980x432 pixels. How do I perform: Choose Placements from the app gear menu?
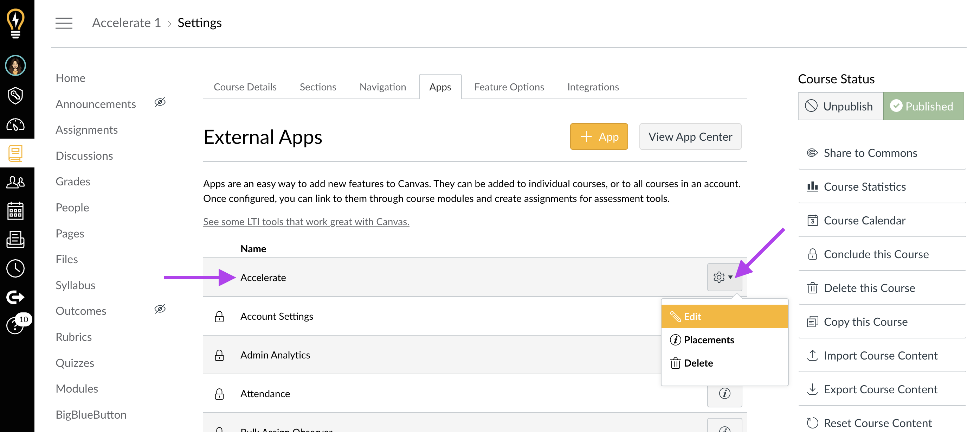click(x=724, y=339)
